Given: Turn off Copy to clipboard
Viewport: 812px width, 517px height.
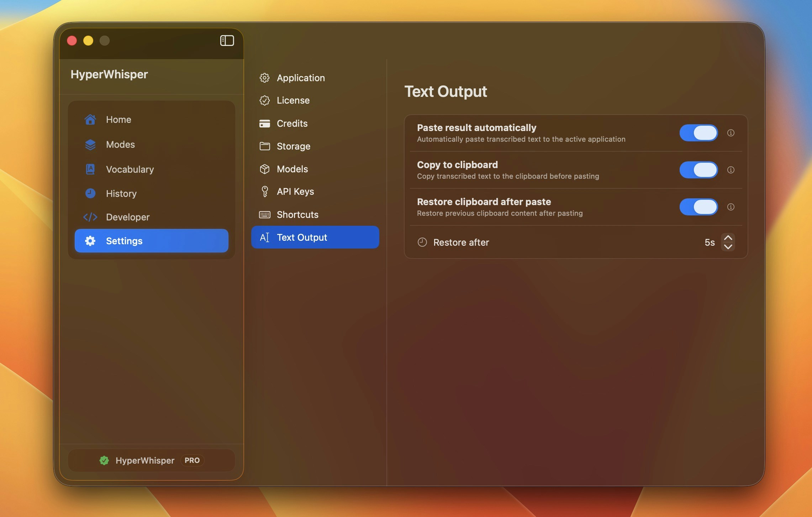Looking at the screenshot, I should [698, 170].
